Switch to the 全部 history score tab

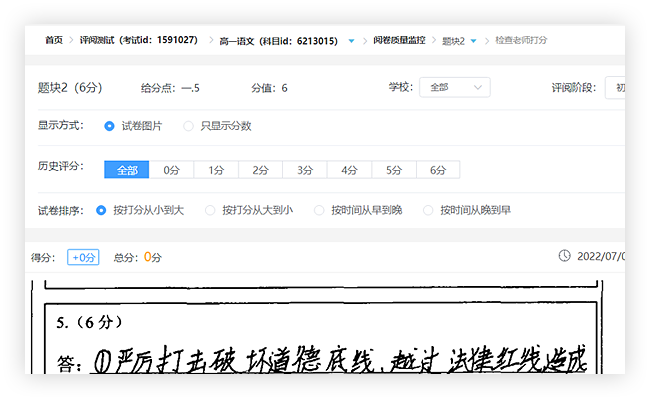[x=127, y=170]
